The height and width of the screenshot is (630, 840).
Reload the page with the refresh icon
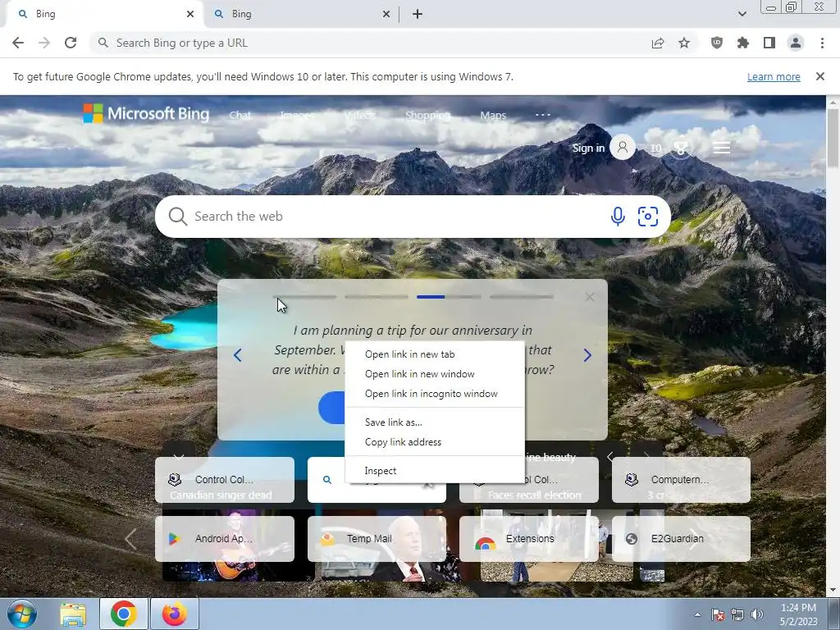click(x=71, y=43)
